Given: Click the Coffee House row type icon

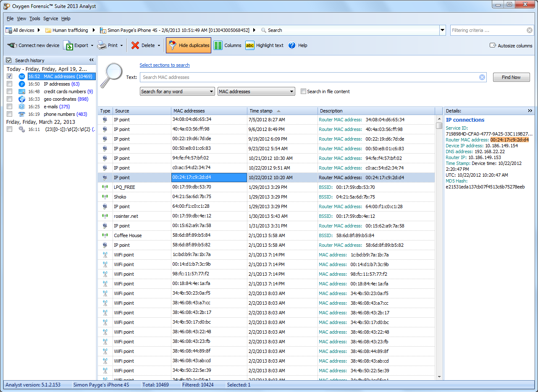Looking at the screenshot, I should [105, 235].
